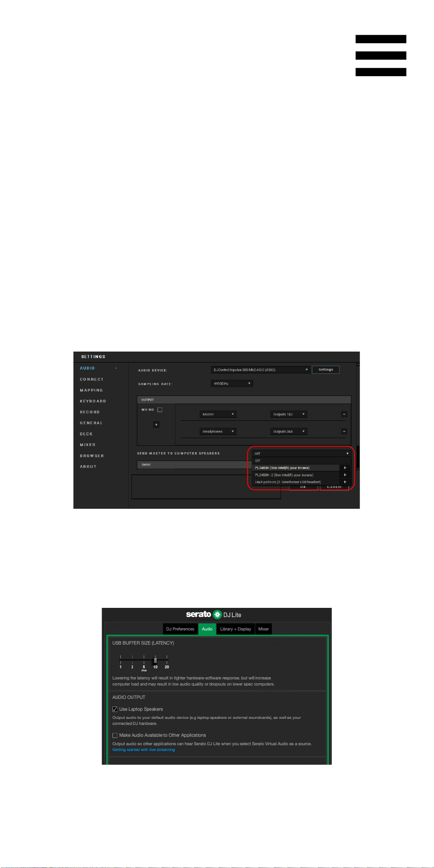Click the OUTPUT section header
Screen dimensions: 434x868
(244, 400)
